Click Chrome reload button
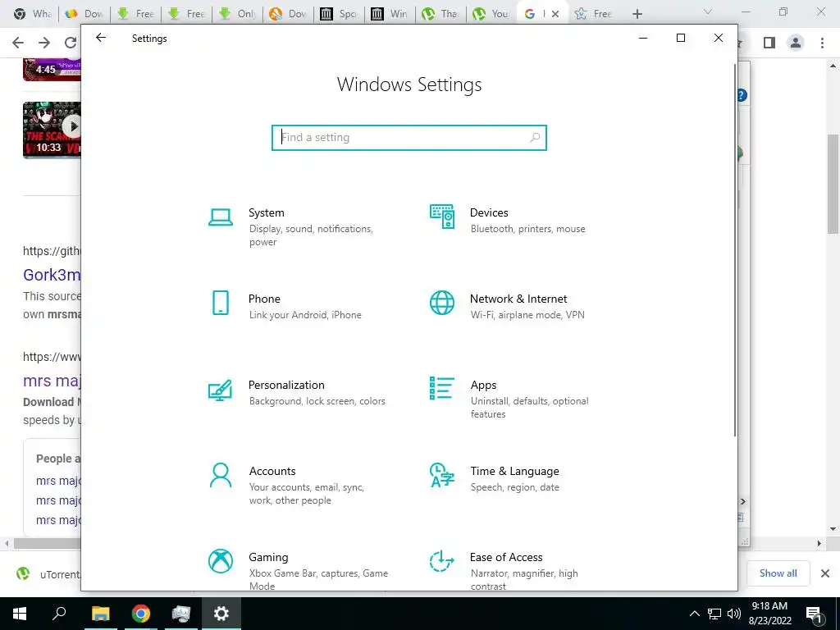Image resolution: width=840 pixels, height=630 pixels. pos(71,43)
